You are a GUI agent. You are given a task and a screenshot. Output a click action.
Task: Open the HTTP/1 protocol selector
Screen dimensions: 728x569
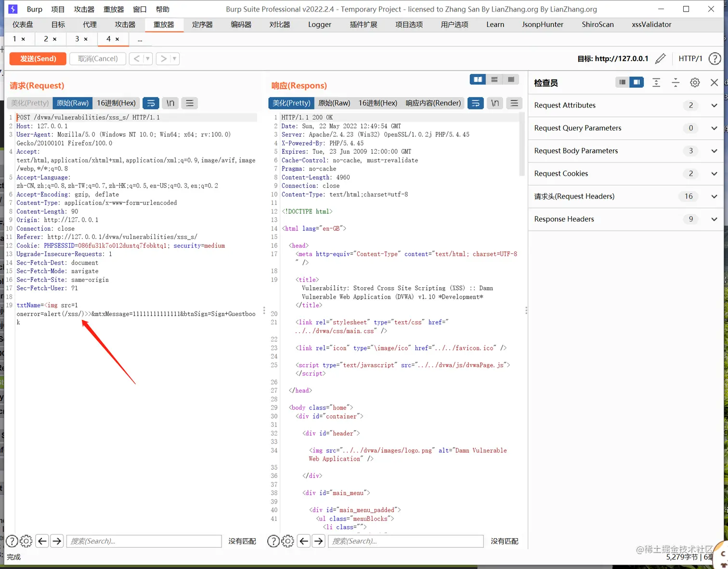click(690, 59)
